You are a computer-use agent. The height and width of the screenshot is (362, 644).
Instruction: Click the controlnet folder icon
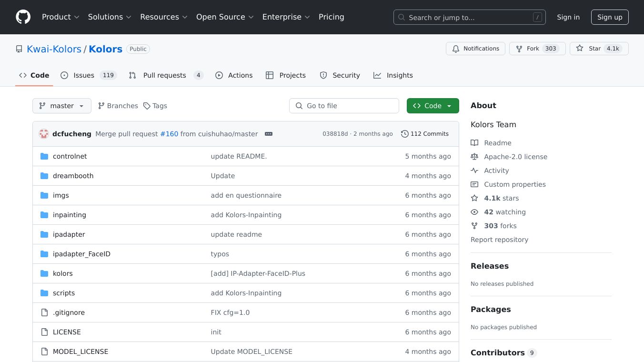[44, 156]
